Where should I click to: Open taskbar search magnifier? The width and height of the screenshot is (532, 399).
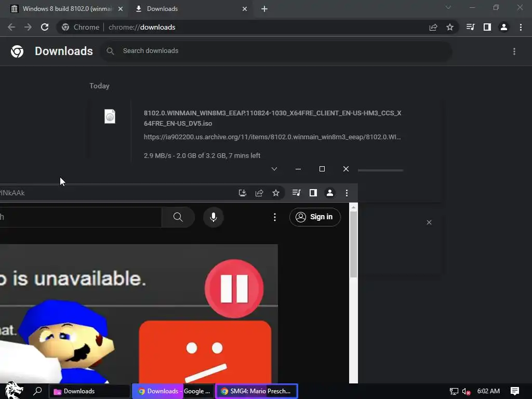[37, 391]
